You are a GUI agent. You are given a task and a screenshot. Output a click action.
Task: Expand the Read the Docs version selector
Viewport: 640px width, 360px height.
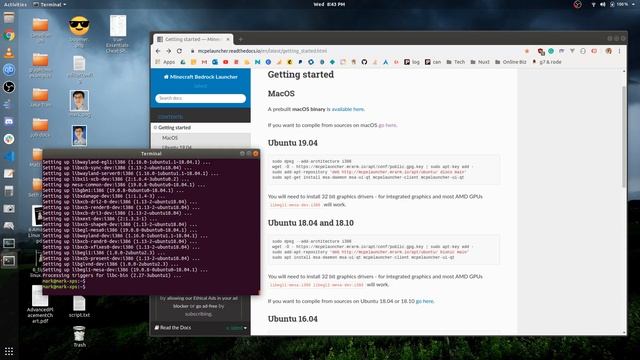200,328
